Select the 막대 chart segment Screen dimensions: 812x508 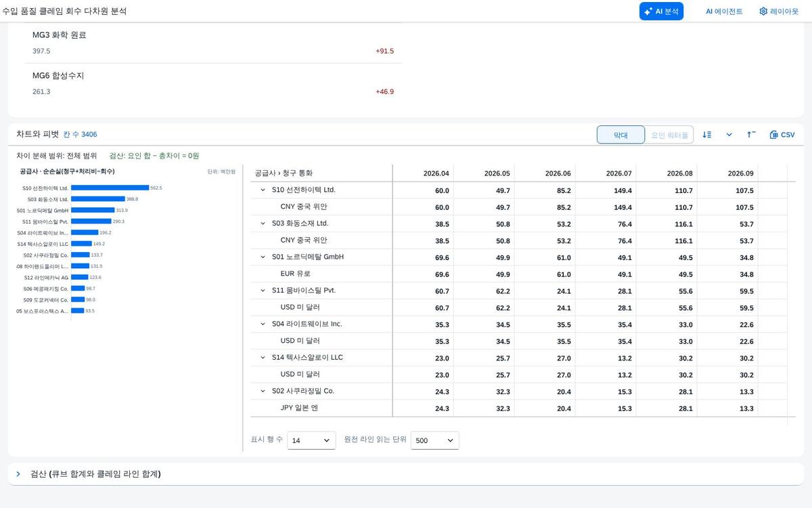[x=621, y=135]
